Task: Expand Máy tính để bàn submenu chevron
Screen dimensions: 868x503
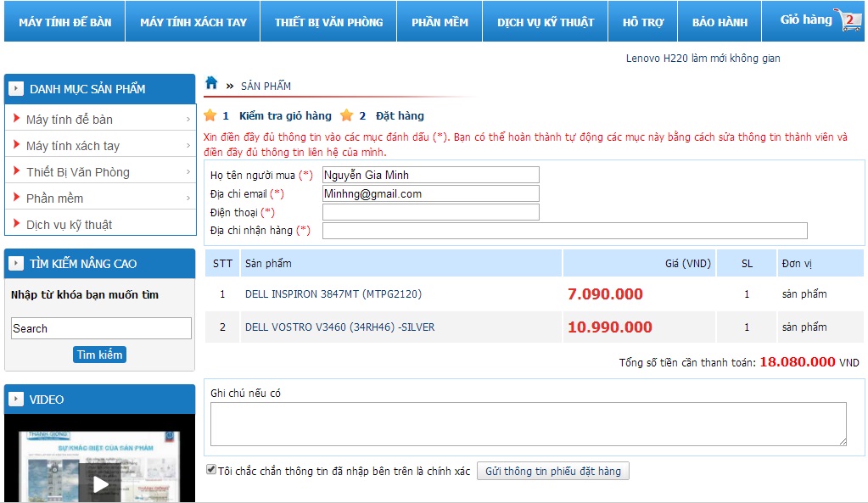Action: coord(188,120)
